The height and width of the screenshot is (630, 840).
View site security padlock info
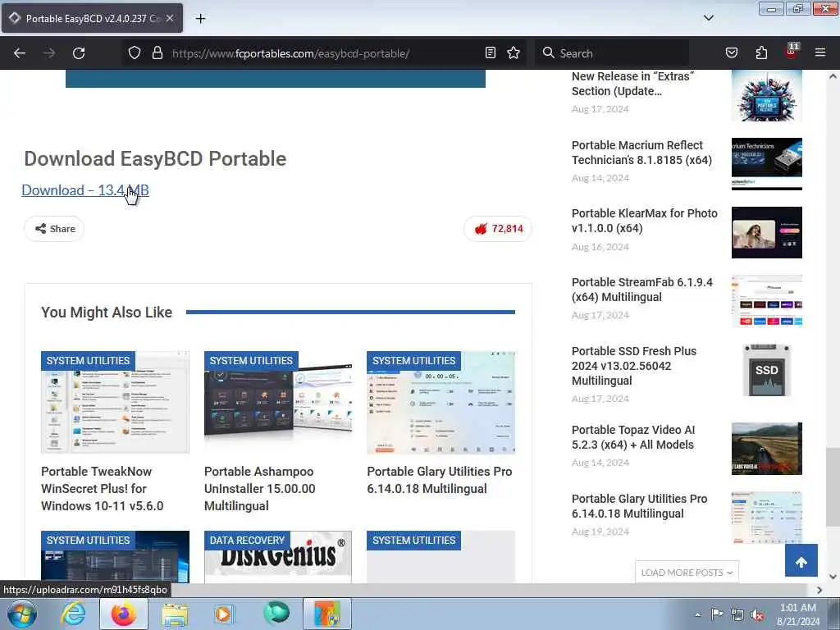[157, 53]
